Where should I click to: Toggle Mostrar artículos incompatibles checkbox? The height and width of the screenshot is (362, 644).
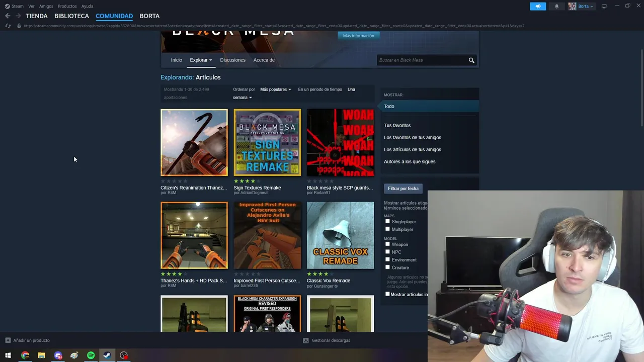387,294
